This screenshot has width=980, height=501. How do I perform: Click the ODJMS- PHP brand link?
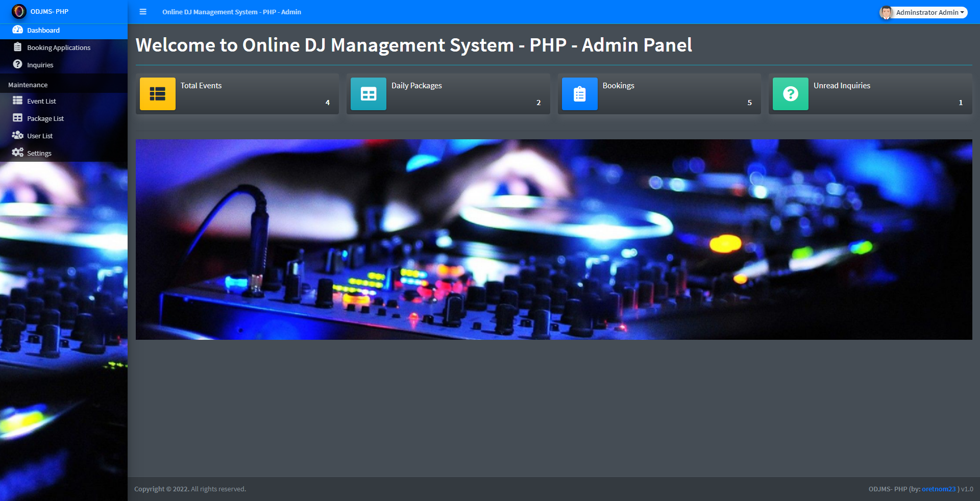(x=49, y=11)
